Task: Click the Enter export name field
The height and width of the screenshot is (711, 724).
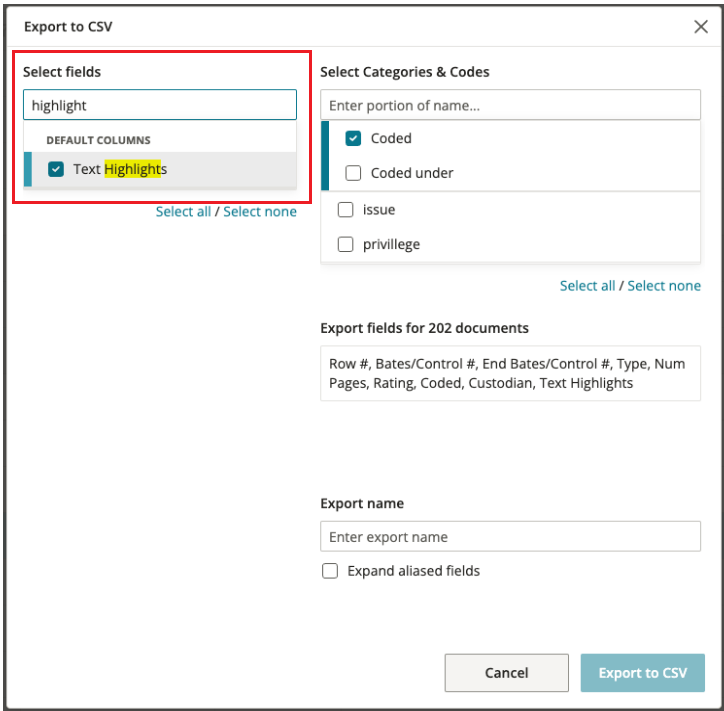Action: coord(510,536)
